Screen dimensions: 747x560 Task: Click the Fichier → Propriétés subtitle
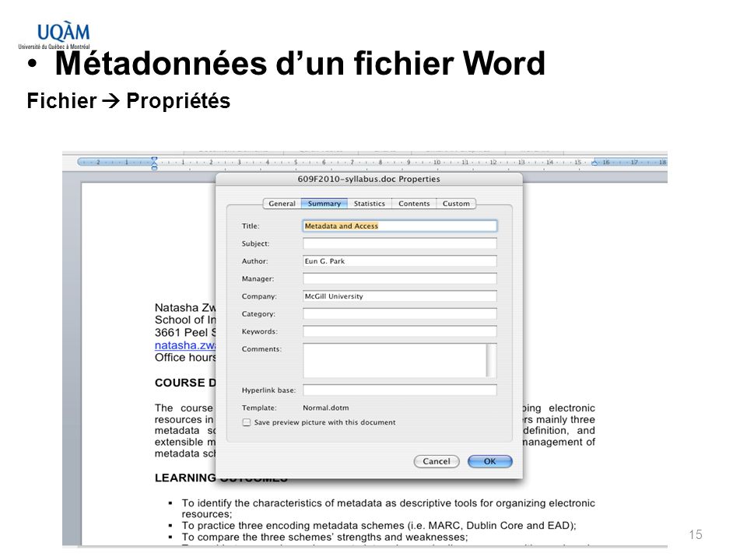point(128,101)
